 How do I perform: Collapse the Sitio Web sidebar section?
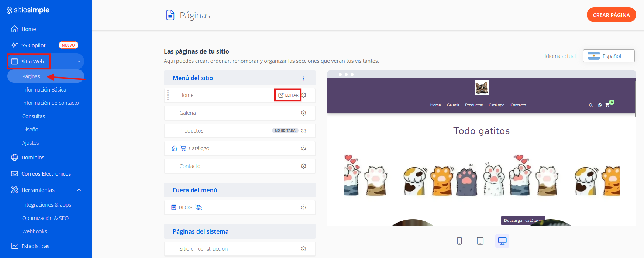[x=79, y=61]
